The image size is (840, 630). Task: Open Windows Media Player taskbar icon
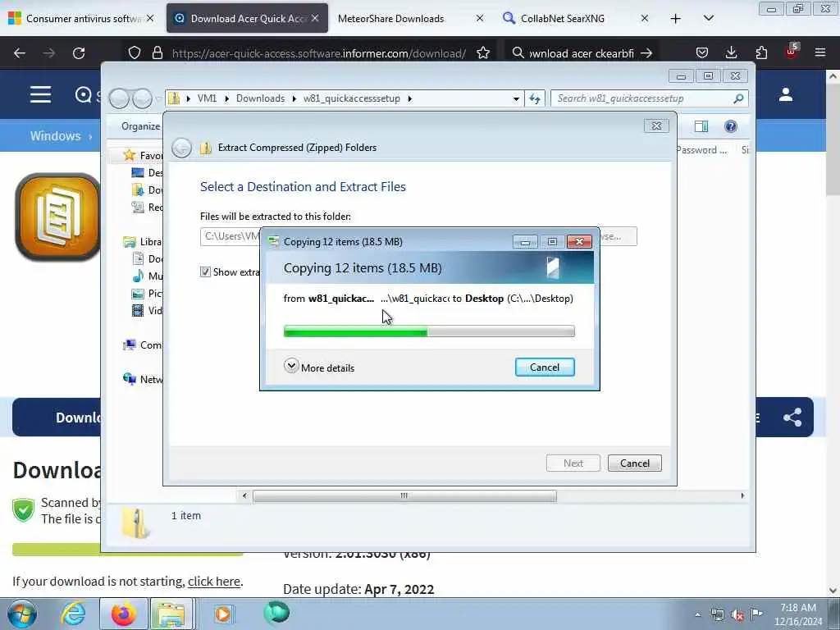(223, 614)
